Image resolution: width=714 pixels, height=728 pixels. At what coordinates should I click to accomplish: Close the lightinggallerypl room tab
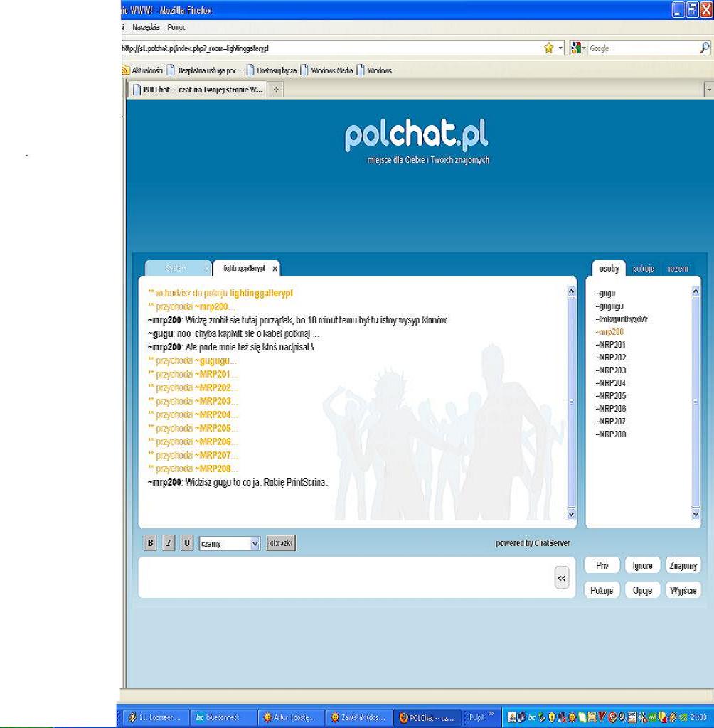click(x=275, y=269)
